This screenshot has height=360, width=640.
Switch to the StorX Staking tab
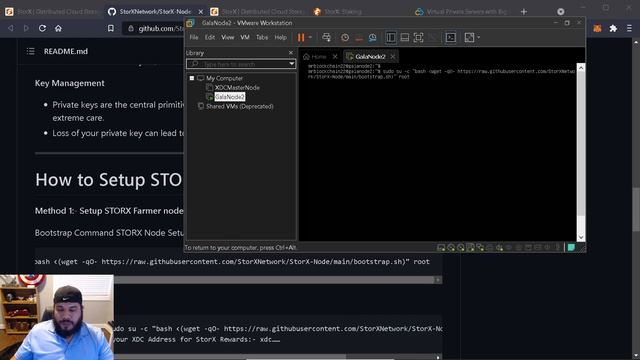(x=343, y=11)
